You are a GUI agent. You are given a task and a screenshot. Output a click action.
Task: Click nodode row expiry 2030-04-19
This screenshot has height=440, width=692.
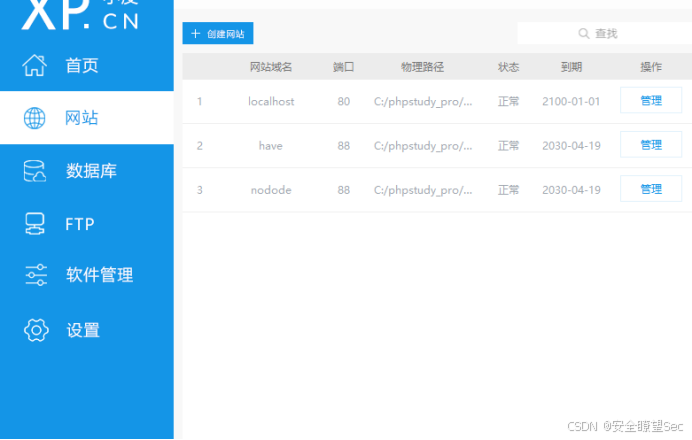tap(572, 190)
